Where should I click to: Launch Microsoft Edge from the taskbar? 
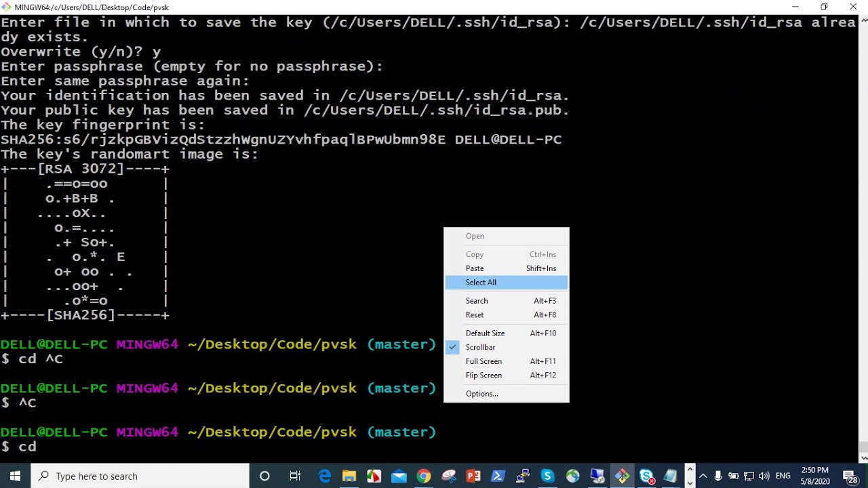pos(324,476)
